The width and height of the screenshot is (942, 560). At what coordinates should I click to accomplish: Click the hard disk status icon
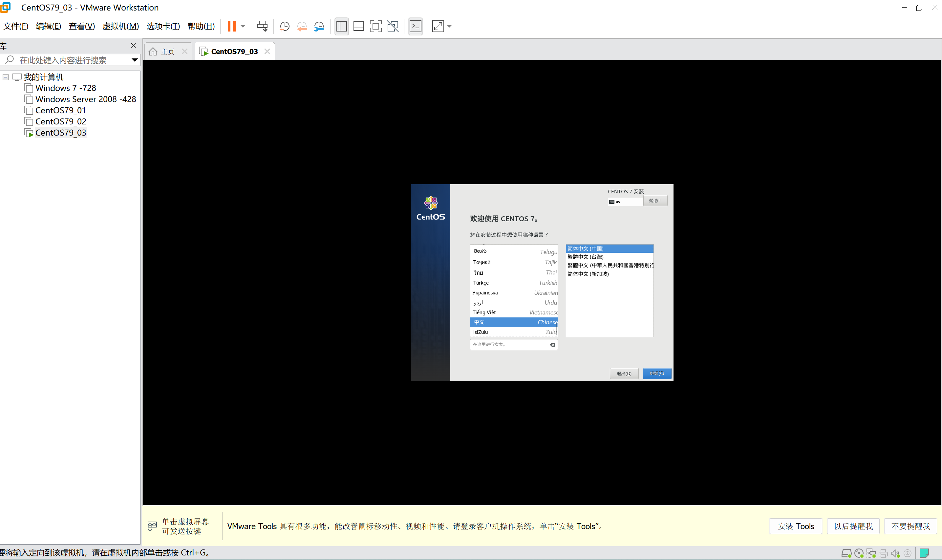click(x=846, y=553)
